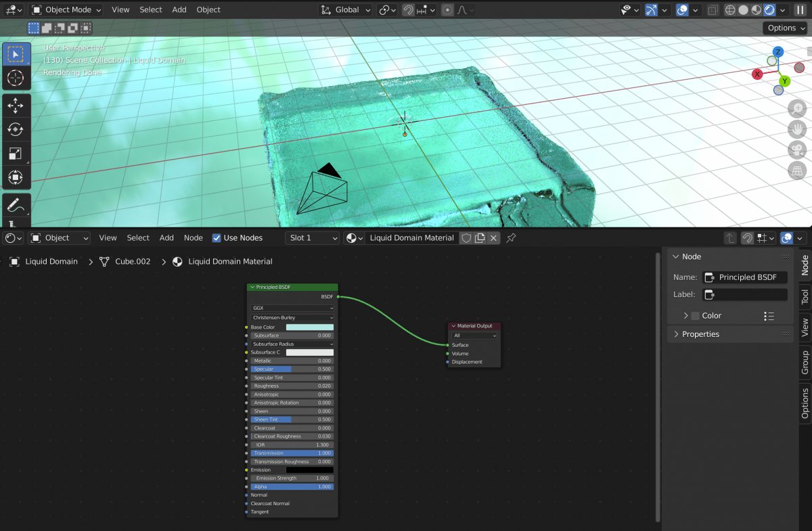The image size is (812, 531).
Task: Open the browse material sphere icon
Action: pyautogui.click(x=354, y=238)
